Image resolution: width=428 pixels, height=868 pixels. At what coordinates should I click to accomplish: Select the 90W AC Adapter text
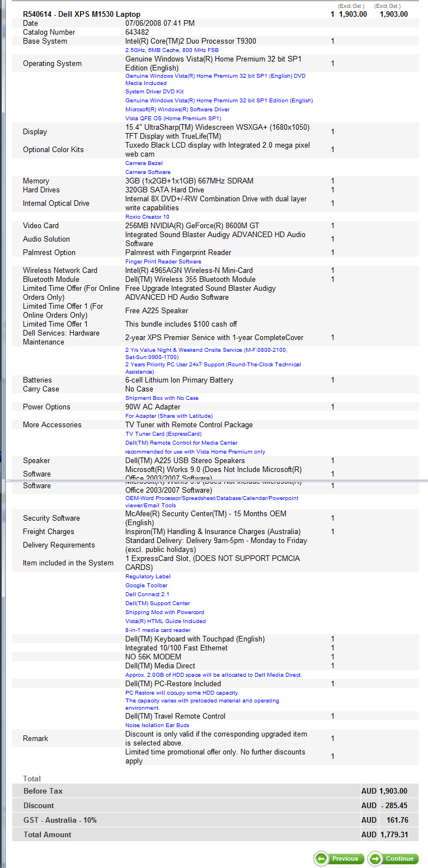coord(153,407)
